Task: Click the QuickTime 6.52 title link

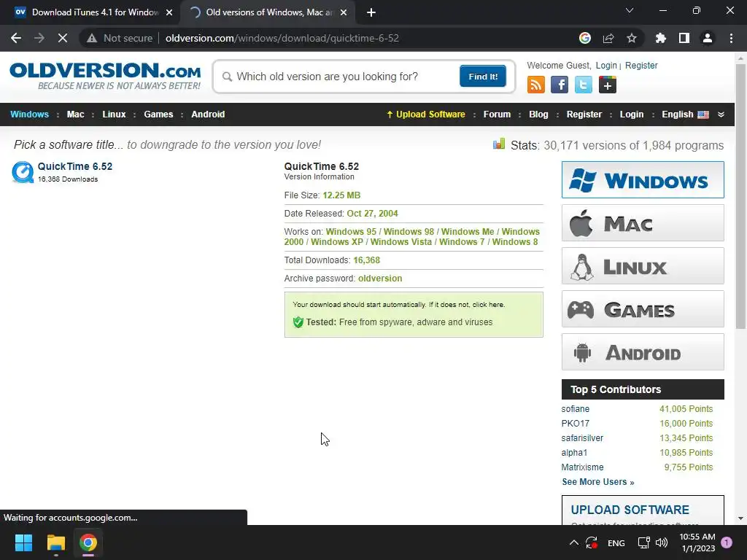Action: [x=75, y=166]
